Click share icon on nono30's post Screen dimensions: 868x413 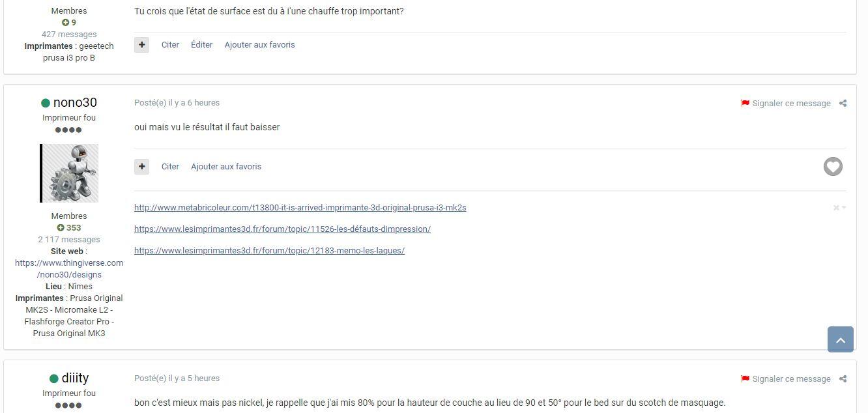843,104
